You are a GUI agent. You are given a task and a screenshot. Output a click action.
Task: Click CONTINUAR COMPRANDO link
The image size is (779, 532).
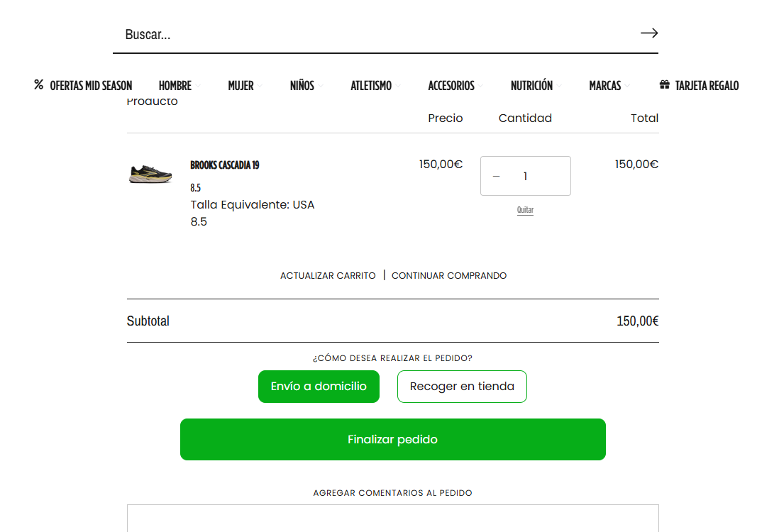[x=449, y=276]
